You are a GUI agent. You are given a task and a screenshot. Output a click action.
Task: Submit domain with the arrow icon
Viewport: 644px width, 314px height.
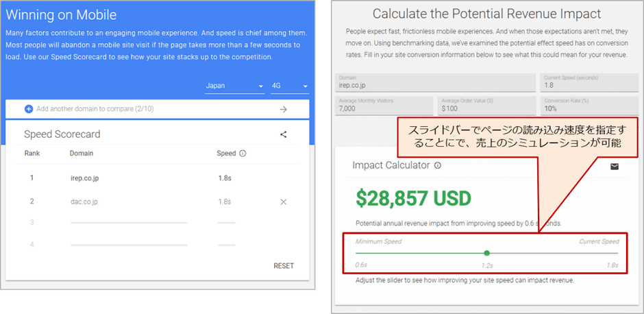(x=284, y=109)
